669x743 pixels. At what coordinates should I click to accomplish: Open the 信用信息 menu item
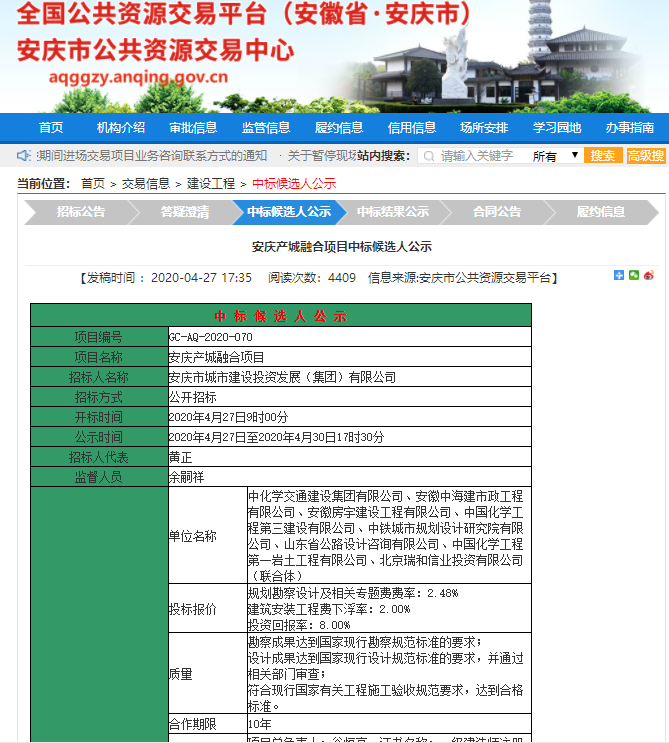pos(412,127)
